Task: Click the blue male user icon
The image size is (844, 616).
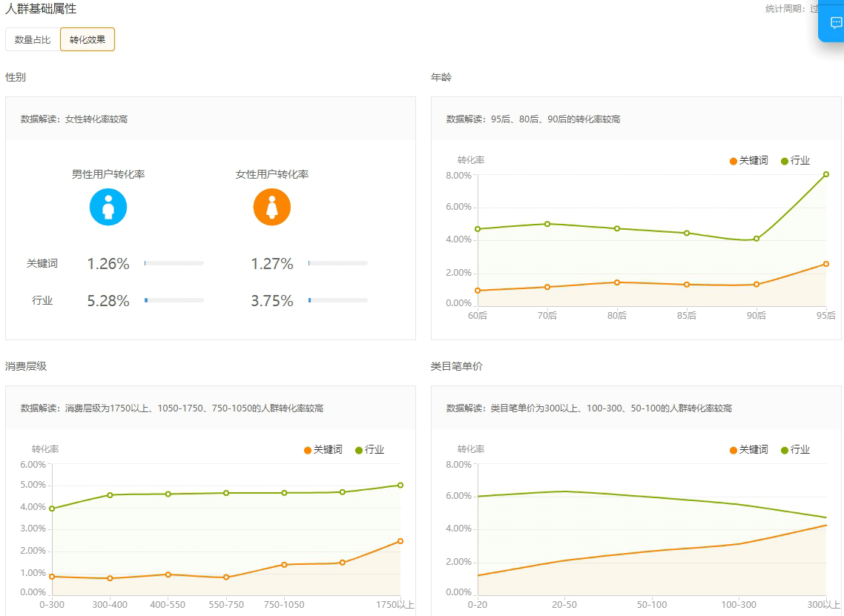Action: coord(108,207)
